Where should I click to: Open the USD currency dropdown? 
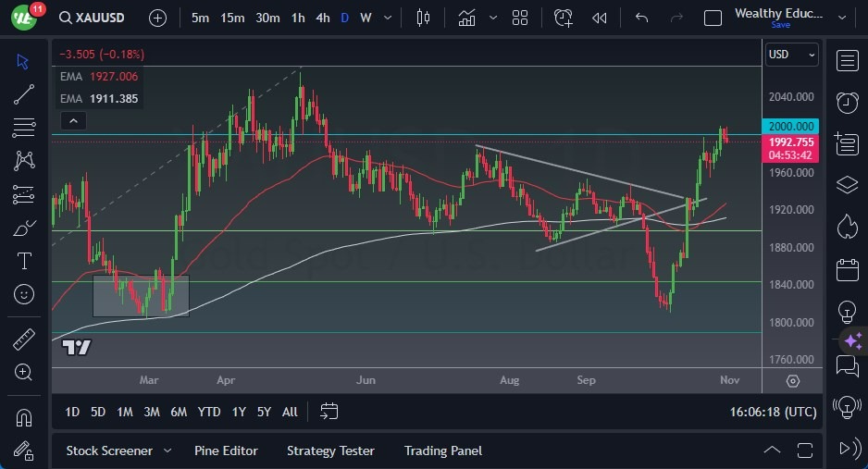792,55
